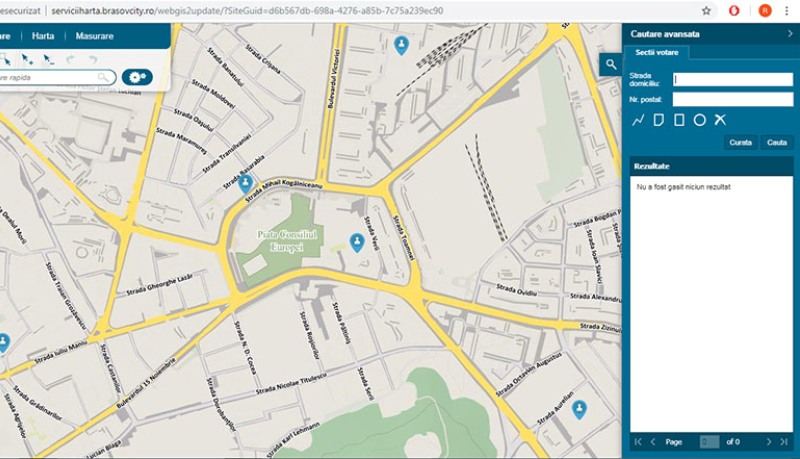The height and width of the screenshot is (459, 800).
Task: Open the Masurare menu
Action: click(x=91, y=36)
